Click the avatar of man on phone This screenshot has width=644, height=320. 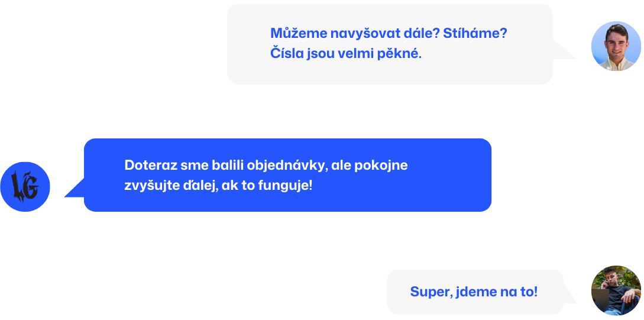[x=616, y=290]
